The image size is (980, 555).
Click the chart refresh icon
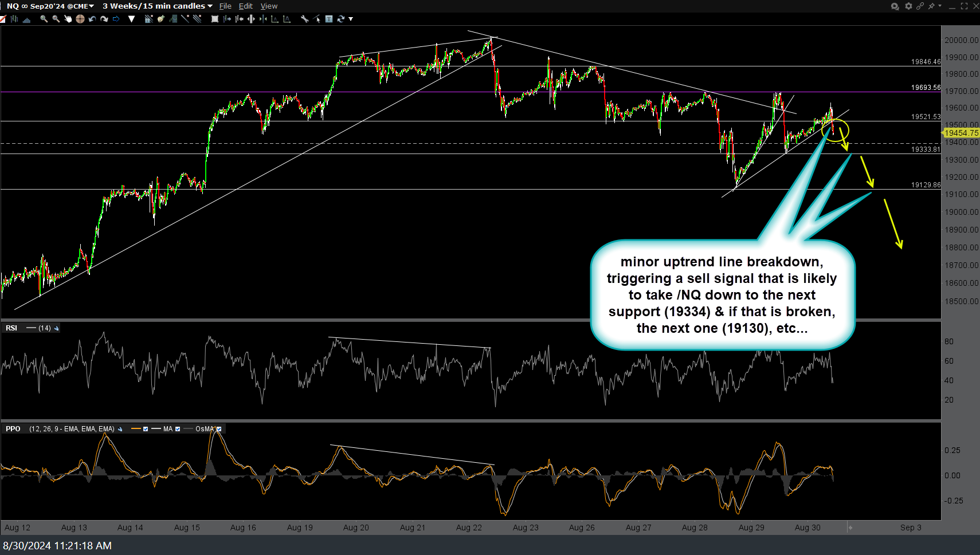tap(340, 19)
